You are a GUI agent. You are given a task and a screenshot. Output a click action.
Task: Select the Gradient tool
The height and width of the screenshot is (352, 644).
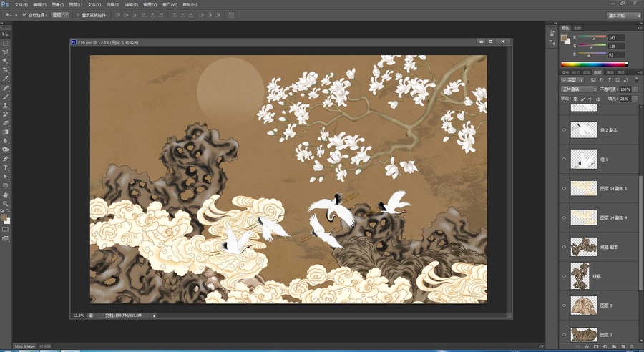pyautogui.click(x=5, y=132)
